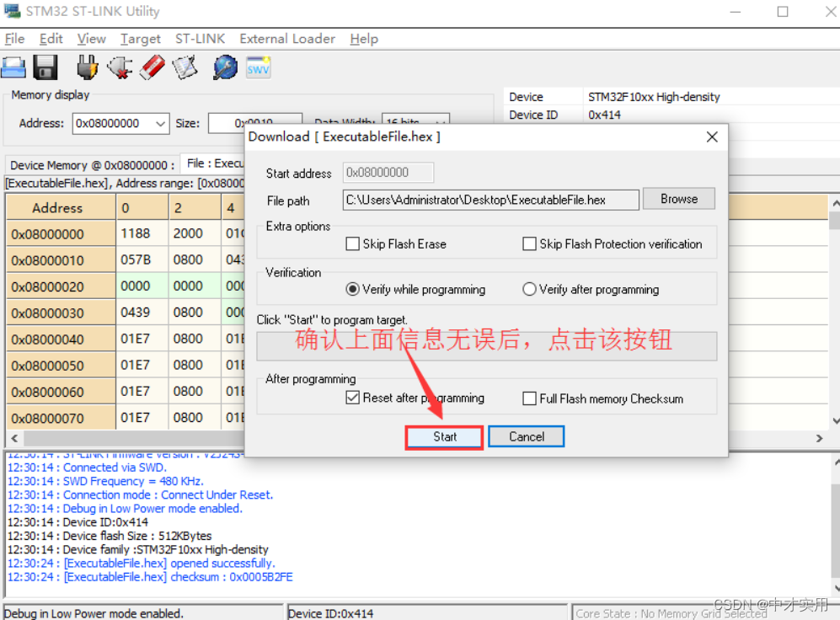Click the Save floppy disk icon
This screenshot has width=840, height=620.
[x=45, y=68]
